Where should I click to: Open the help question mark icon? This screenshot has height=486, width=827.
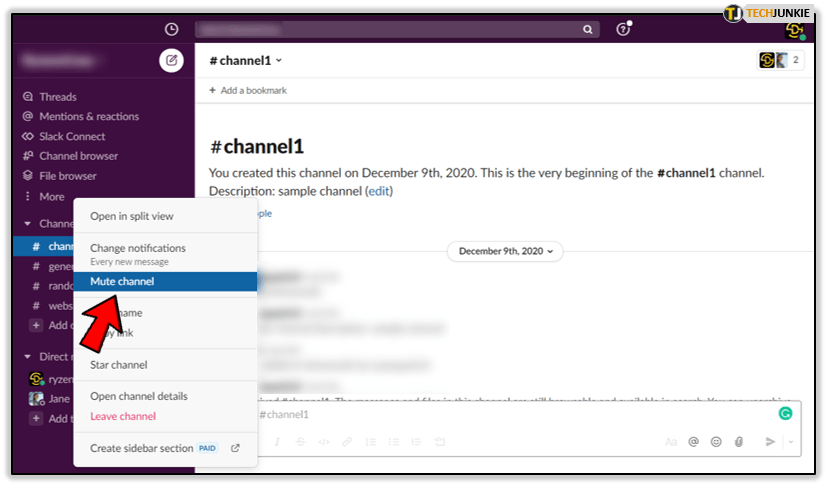pyautogui.click(x=623, y=29)
